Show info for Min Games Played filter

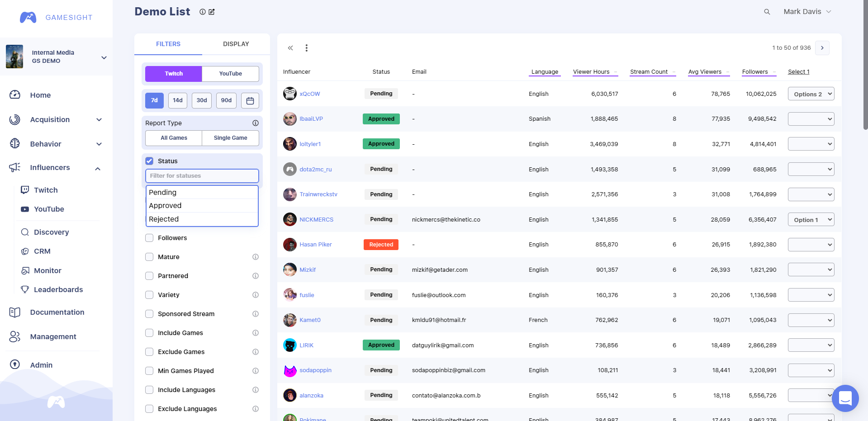pos(256,371)
